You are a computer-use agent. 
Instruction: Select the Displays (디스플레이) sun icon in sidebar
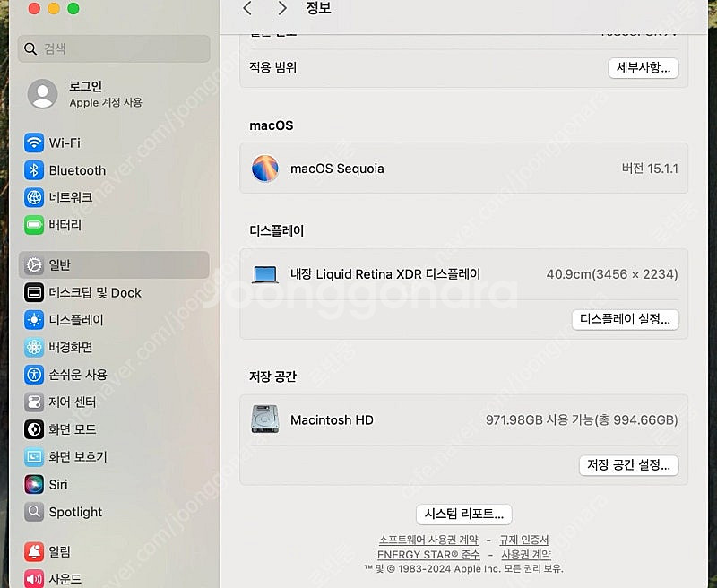pyautogui.click(x=34, y=320)
